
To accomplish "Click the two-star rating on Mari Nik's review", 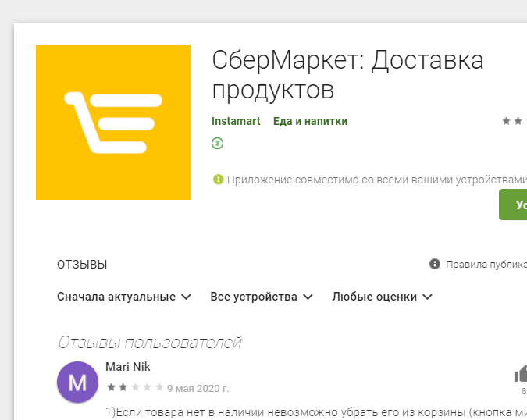I will pyautogui.click(x=135, y=388).
